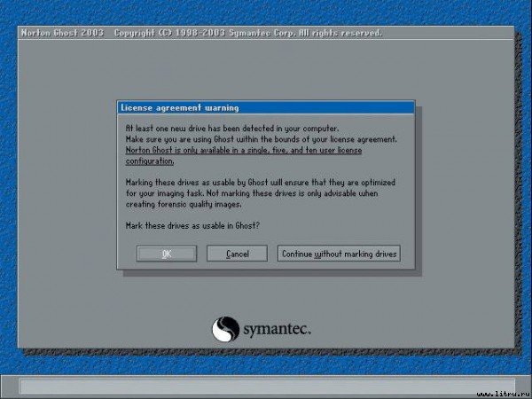Click the Norton Ghost 2003 header title
The image size is (532, 399).
coord(61,33)
